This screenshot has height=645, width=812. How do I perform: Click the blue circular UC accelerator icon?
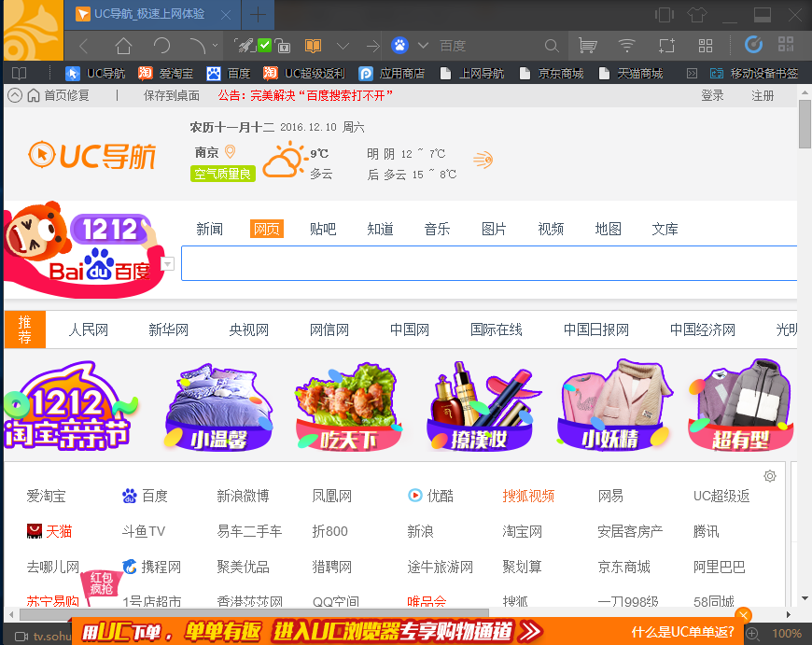(x=753, y=45)
